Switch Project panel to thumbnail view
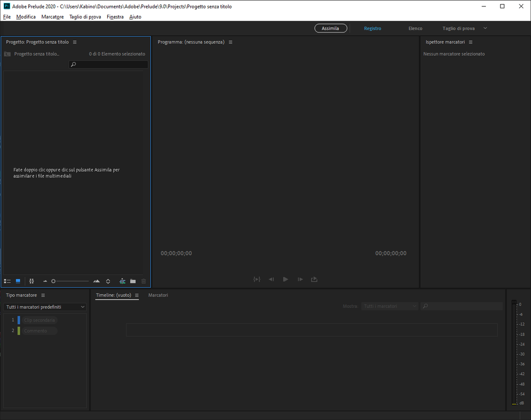The image size is (531, 420). point(18,281)
